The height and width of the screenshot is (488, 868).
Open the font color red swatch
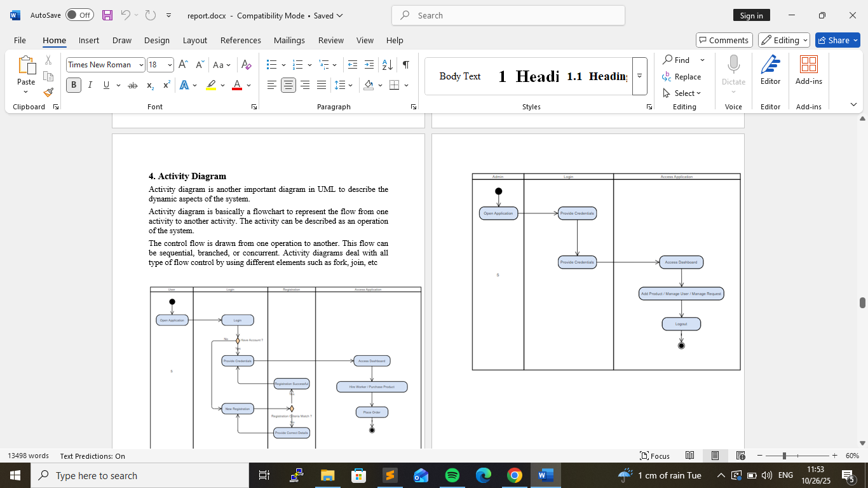point(237,85)
